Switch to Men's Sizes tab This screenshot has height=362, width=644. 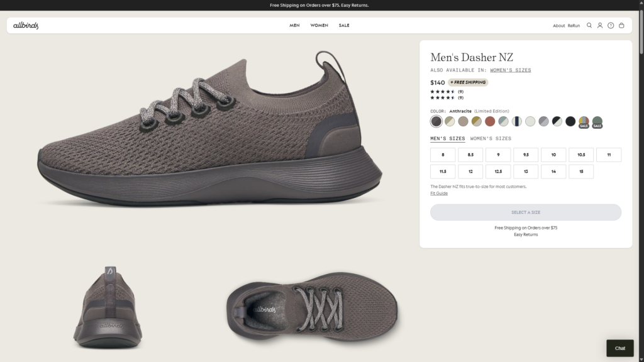[x=448, y=138]
